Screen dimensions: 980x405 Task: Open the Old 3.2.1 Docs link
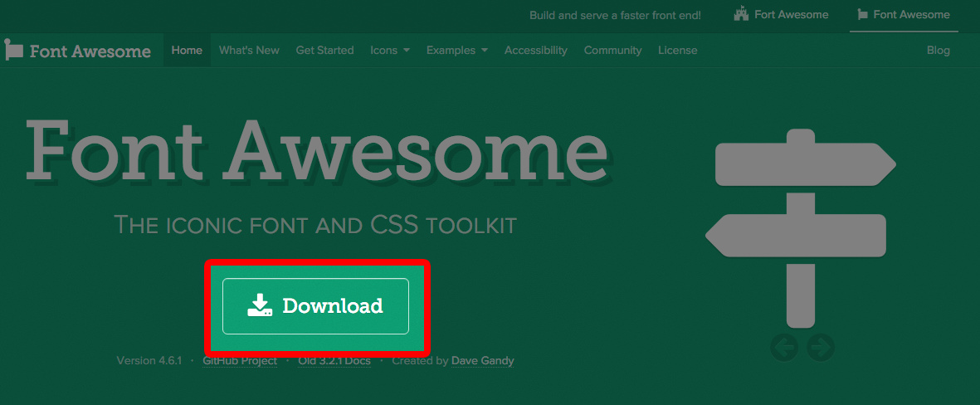pos(334,361)
